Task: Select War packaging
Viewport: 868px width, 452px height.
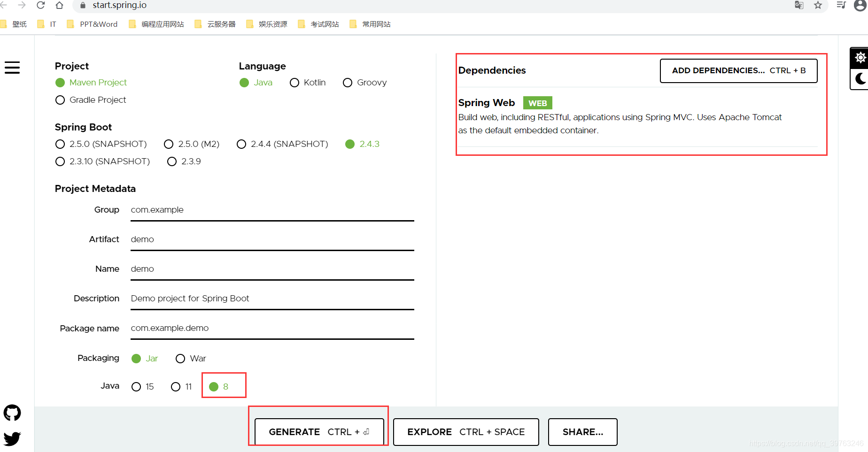Action: pyautogui.click(x=191, y=359)
